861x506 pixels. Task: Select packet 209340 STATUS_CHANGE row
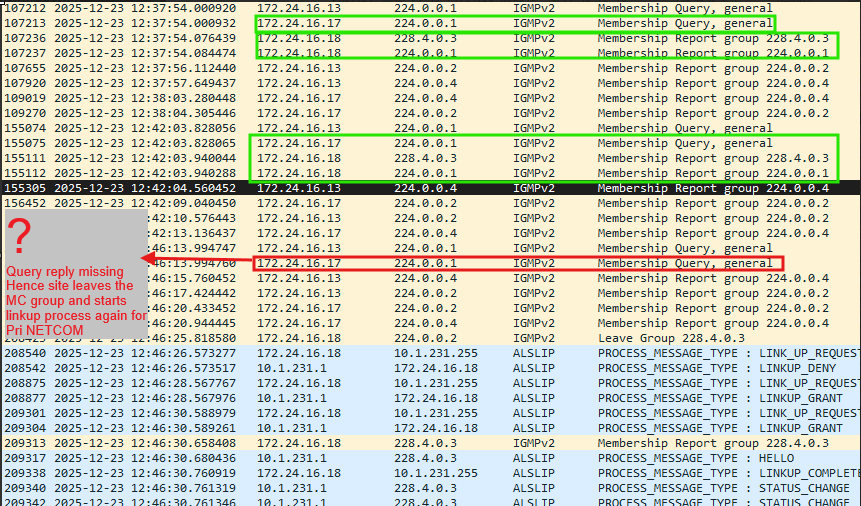(x=430, y=488)
